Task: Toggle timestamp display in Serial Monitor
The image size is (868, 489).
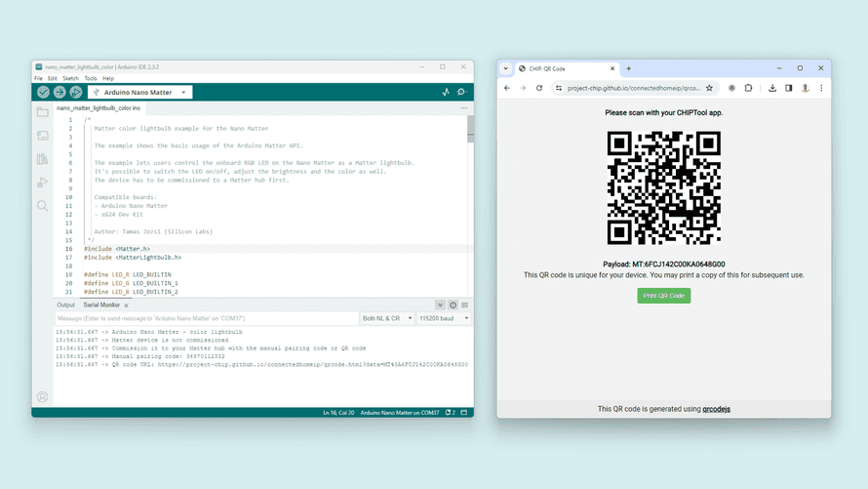Action: pos(453,306)
